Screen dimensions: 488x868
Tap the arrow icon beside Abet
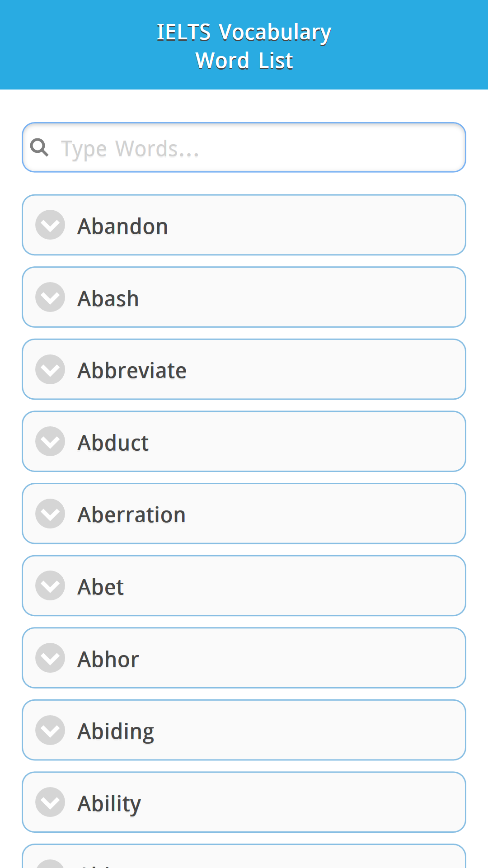click(x=50, y=586)
